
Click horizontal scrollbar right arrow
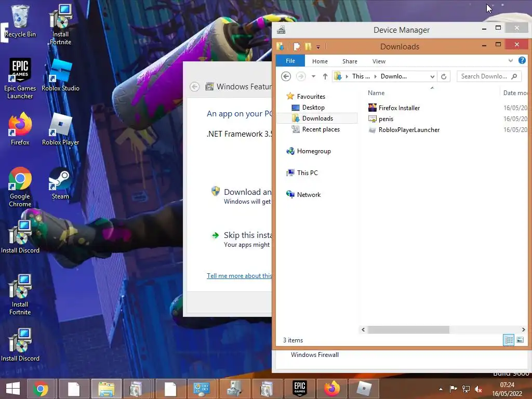523,329
